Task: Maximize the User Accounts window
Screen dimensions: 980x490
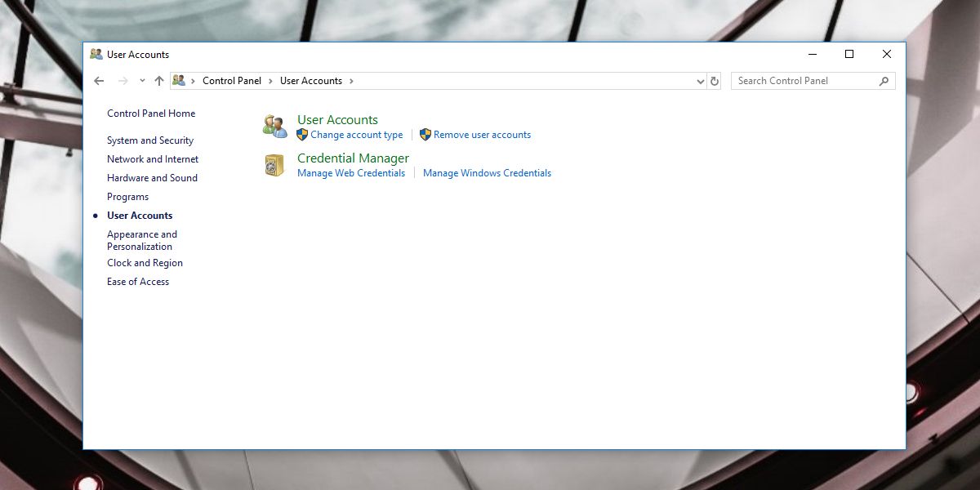Action: click(849, 55)
